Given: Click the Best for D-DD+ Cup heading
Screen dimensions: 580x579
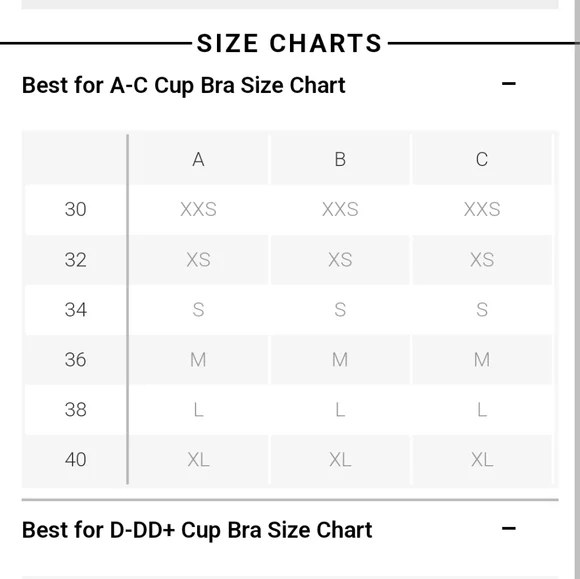Looking at the screenshot, I should 197,530.
